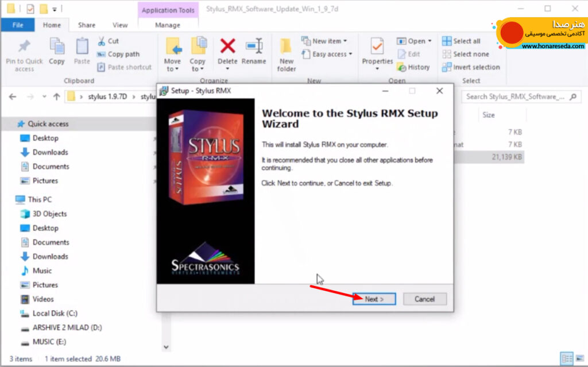Click Select none in the ribbon
Viewport: 588px width, 367px height.
(x=466, y=55)
